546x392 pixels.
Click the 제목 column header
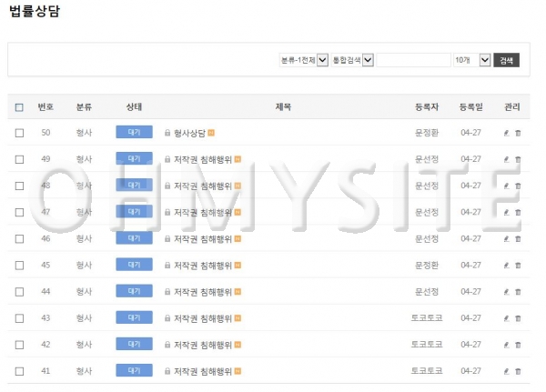[x=283, y=107]
